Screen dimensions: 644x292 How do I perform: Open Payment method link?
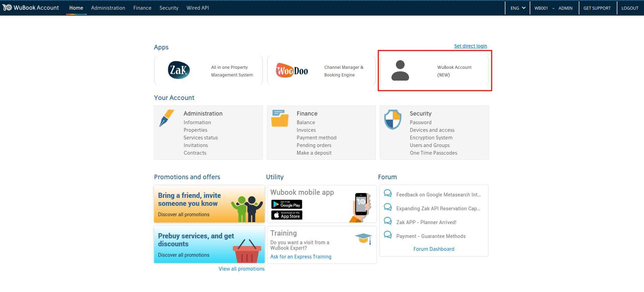click(316, 138)
